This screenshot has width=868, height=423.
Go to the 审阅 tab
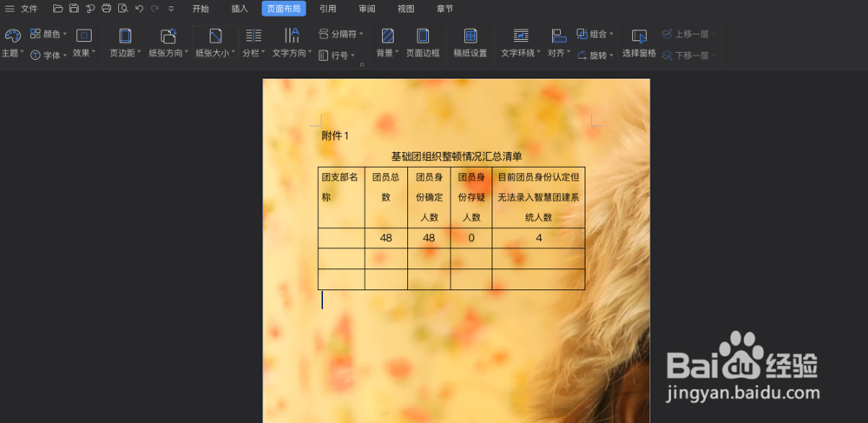(x=366, y=9)
